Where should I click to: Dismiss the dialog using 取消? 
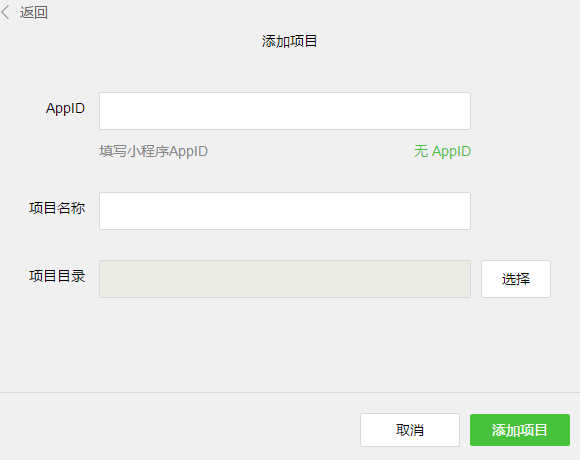pos(410,430)
